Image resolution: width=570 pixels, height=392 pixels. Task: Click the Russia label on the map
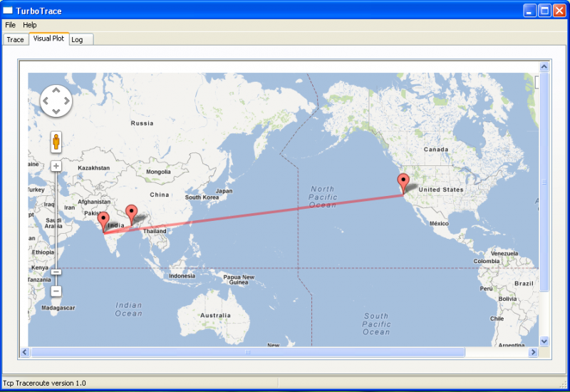(142, 123)
